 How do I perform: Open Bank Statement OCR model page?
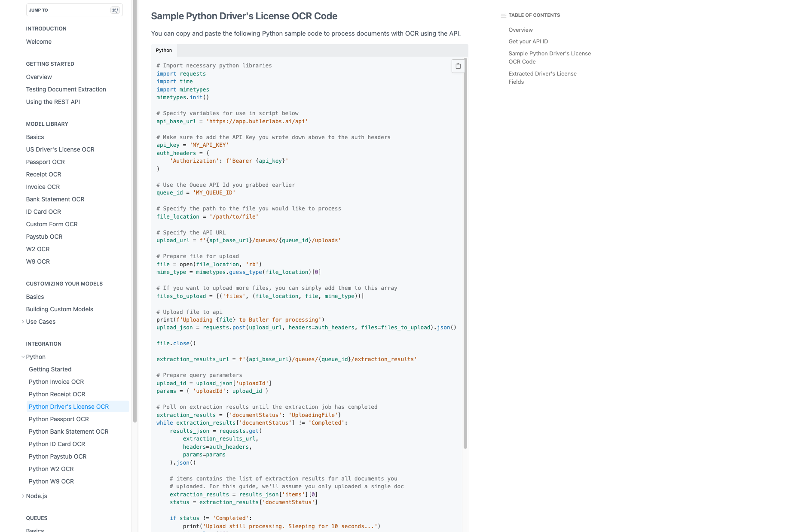click(55, 199)
